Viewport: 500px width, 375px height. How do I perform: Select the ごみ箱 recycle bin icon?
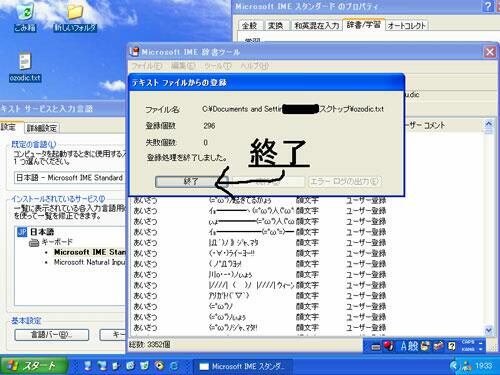25,17
